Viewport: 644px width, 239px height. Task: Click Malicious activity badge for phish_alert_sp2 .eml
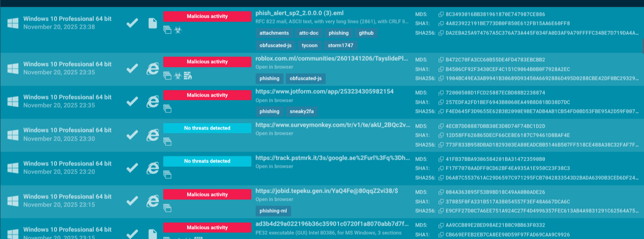pos(207,16)
